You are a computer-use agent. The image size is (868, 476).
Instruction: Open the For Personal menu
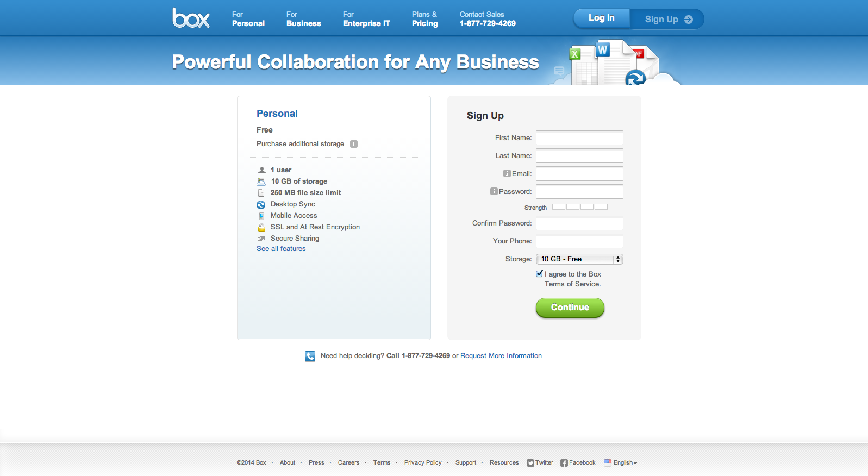248,19
